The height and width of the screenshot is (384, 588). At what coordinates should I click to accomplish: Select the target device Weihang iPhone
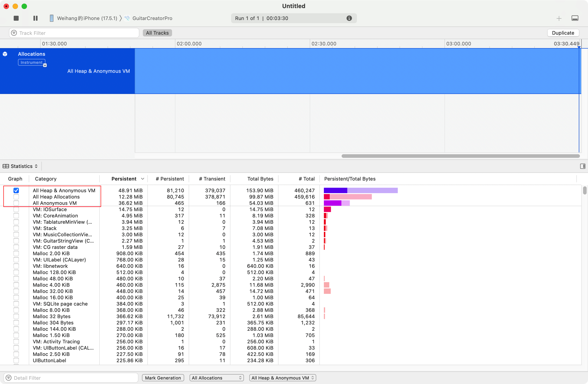coord(84,18)
